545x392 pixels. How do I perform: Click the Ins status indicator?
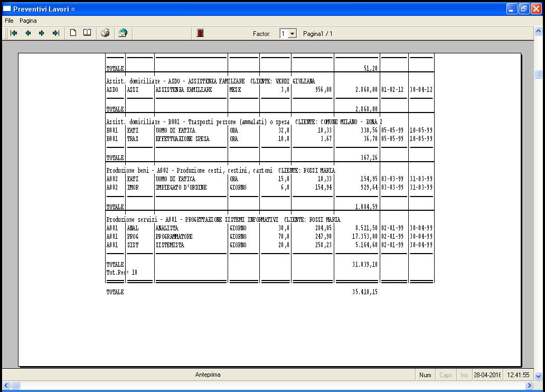coord(464,375)
